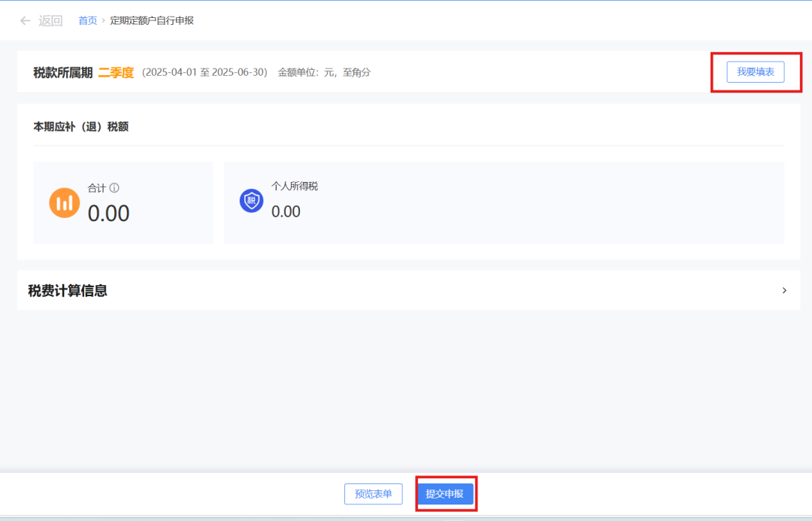Viewport: 812px width, 521px height.
Task: Click the 合计 amount 0.00
Action: (108, 214)
